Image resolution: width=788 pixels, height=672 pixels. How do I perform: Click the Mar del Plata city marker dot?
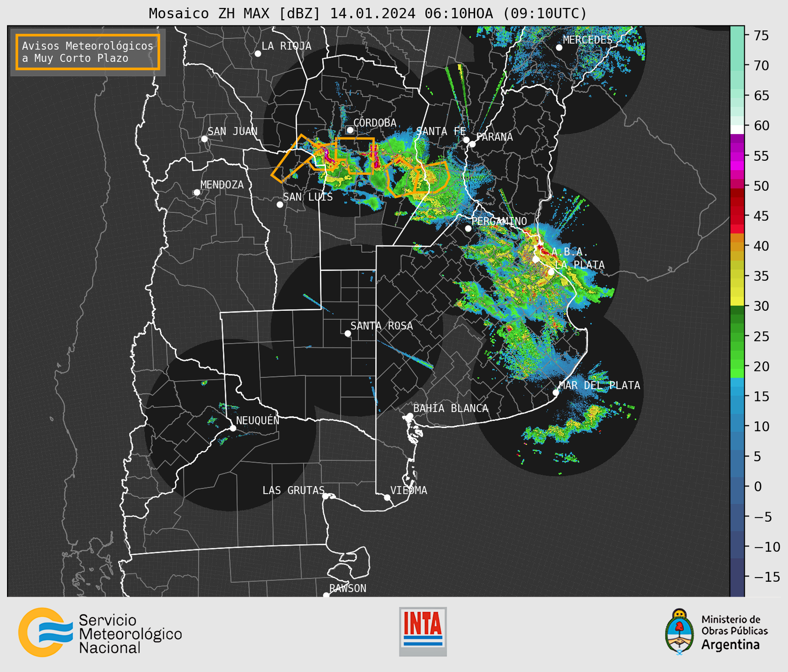556,393
